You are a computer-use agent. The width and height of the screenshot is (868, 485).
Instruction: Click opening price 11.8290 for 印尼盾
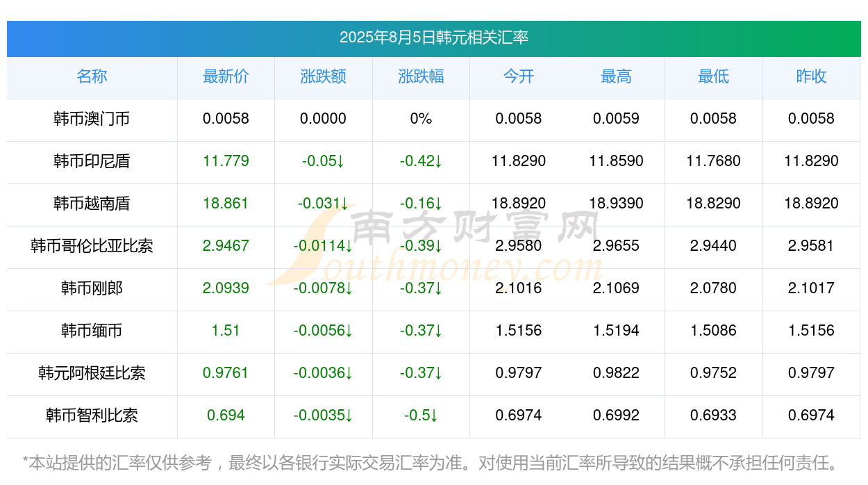tap(519, 161)
